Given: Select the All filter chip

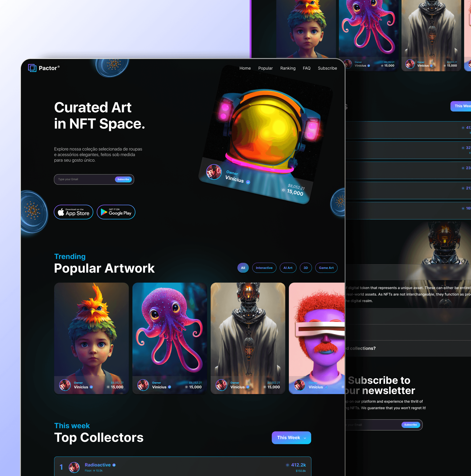Looking at the screenshot, I should [243, 268].
